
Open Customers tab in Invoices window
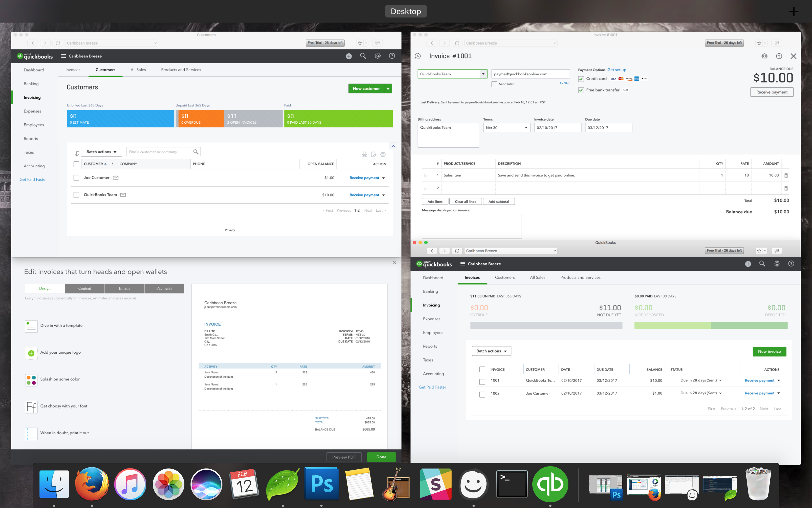click(505, 277)
